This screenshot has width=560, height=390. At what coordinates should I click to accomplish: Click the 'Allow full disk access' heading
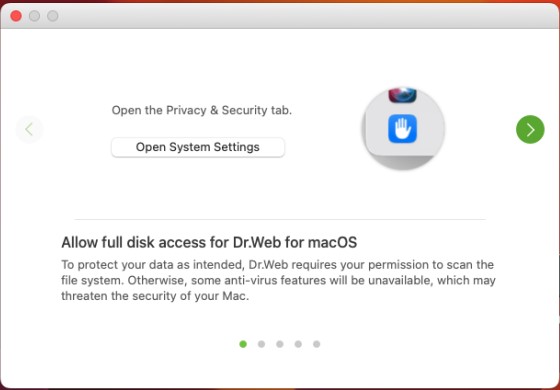209,242
